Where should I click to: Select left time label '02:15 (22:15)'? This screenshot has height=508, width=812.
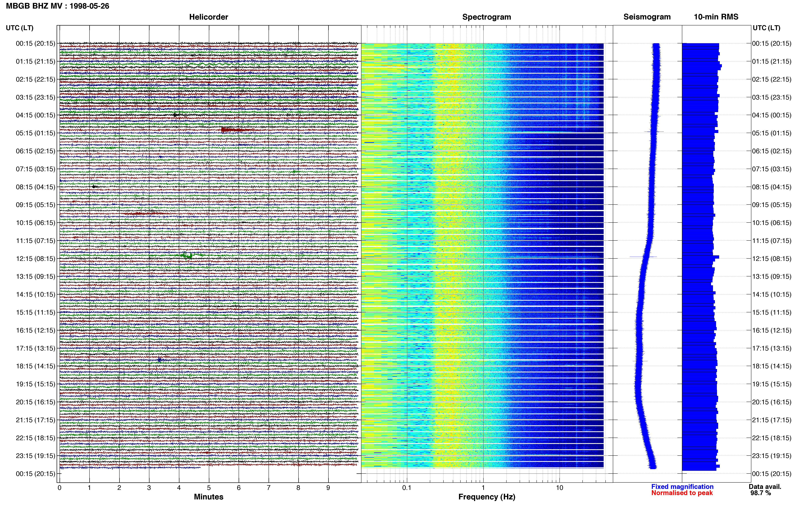[35, 79]
